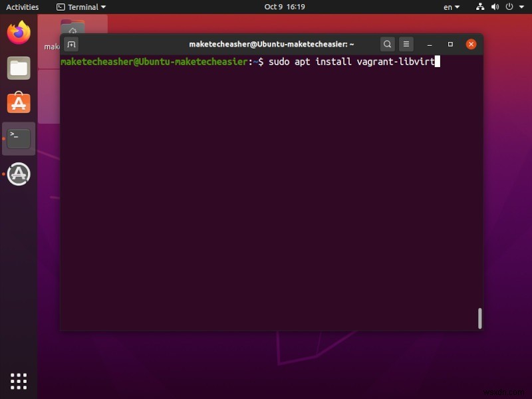
Task: Select the running Terminal icon in the dock
Action: (x=18, y=138)
